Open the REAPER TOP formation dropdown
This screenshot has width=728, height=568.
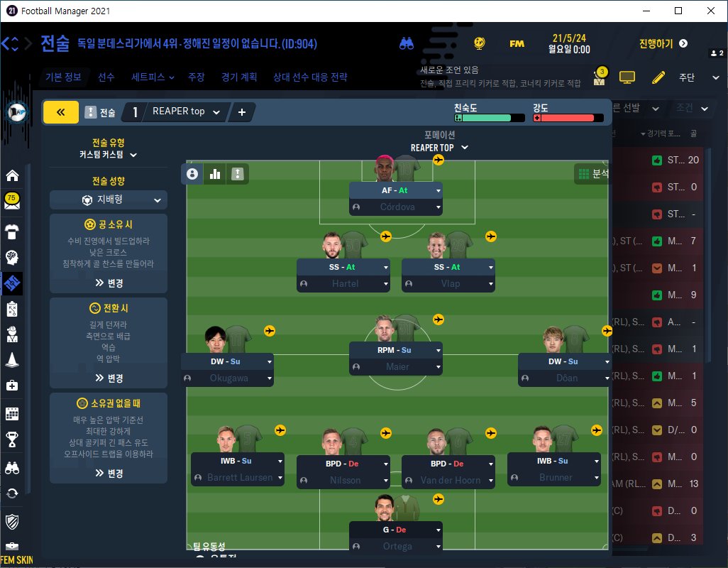point(439,148)
